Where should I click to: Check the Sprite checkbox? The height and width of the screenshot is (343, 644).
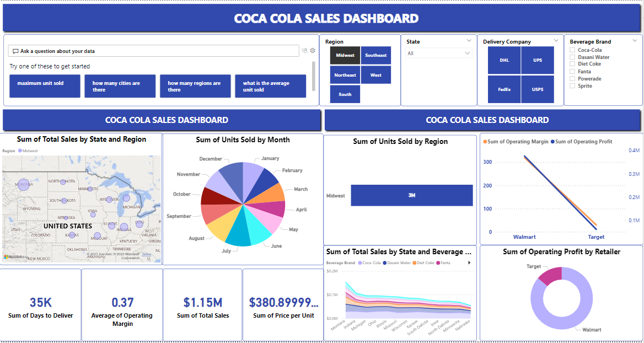[572, 85]
